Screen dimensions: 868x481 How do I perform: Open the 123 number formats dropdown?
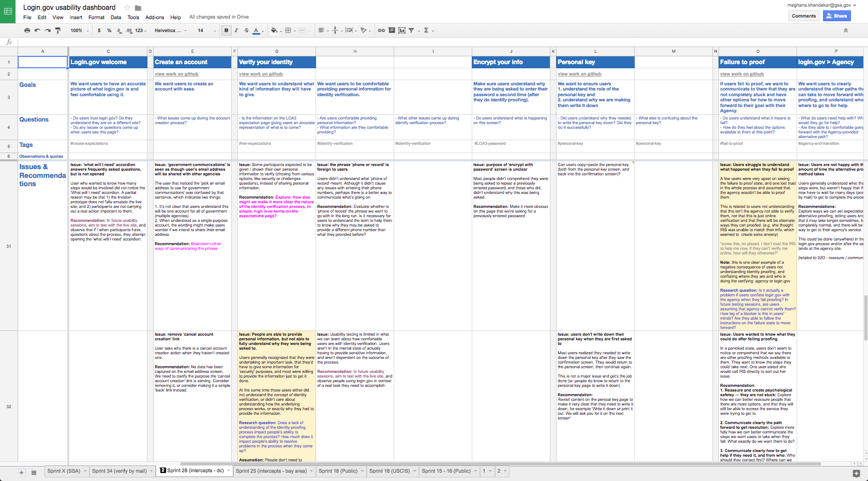141,31
